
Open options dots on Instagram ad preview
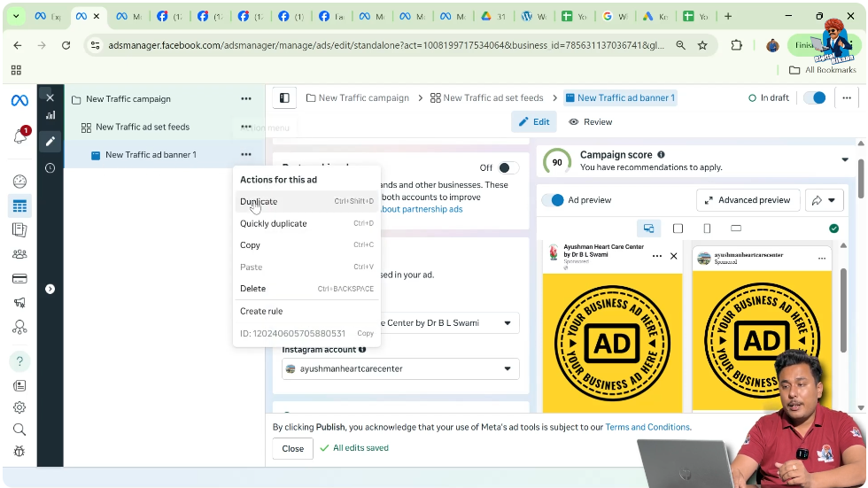[822, 259]
